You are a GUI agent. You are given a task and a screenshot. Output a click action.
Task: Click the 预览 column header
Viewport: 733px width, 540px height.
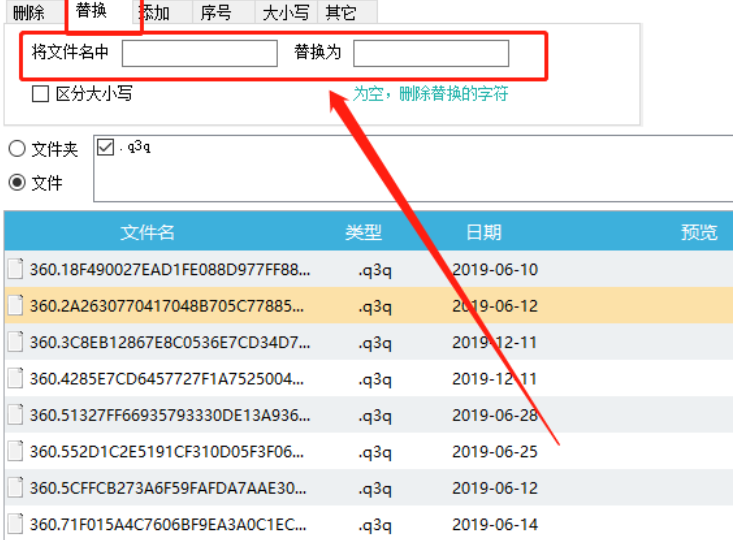pyautogui.click(x=699, y=232)
